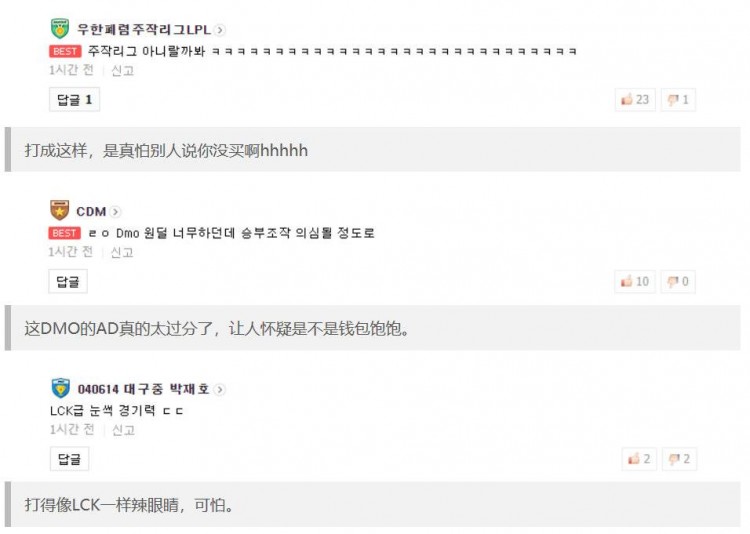
Task: Expand the arrow next to 우한폐렴주작리그LPL username
Action: [220, 30]
